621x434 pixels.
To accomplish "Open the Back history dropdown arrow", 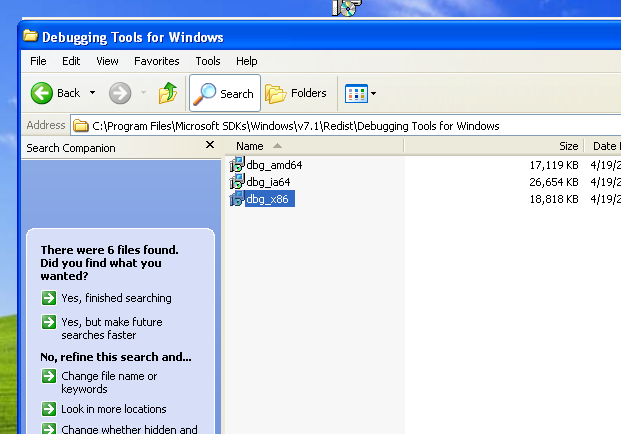I will (x=92, y=93).
